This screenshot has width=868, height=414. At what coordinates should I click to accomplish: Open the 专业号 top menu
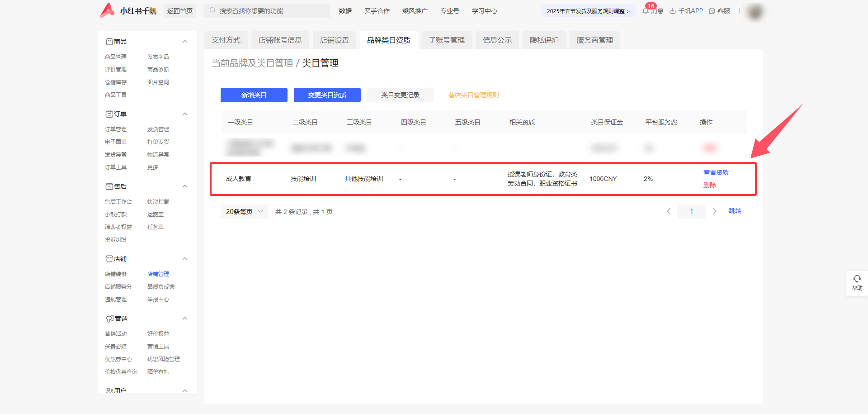pos(450,11)
